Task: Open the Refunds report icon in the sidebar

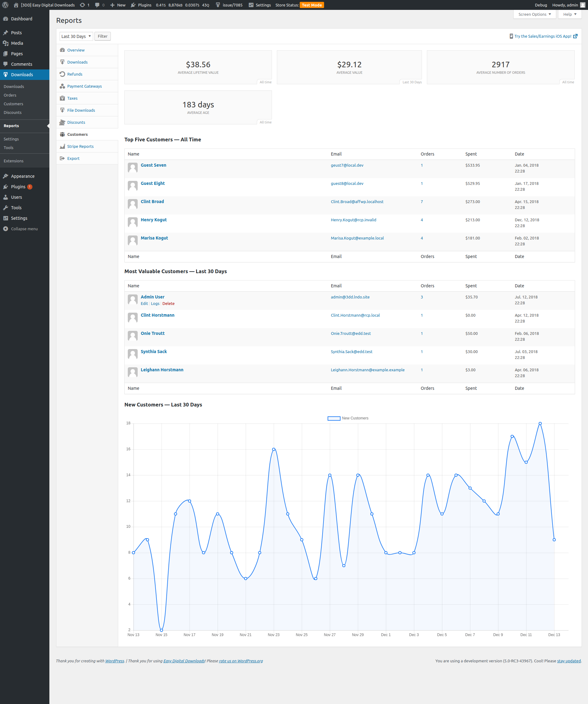Action: click(x=62, y=74)
